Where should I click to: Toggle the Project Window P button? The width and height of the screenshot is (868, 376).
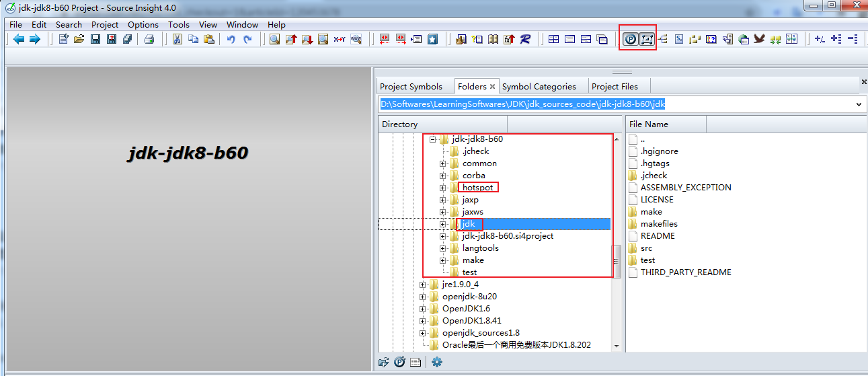point(631,39)
